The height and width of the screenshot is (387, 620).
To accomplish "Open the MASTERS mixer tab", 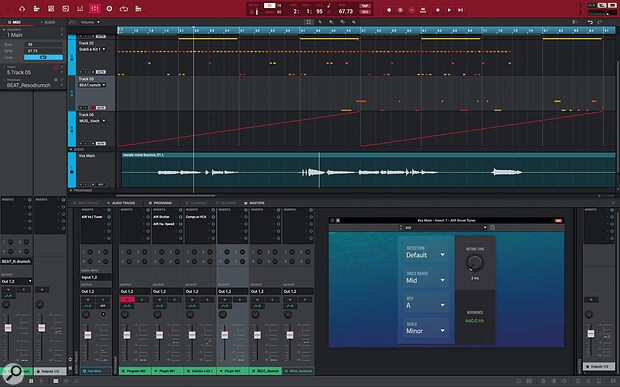I will tap(255, 203).
